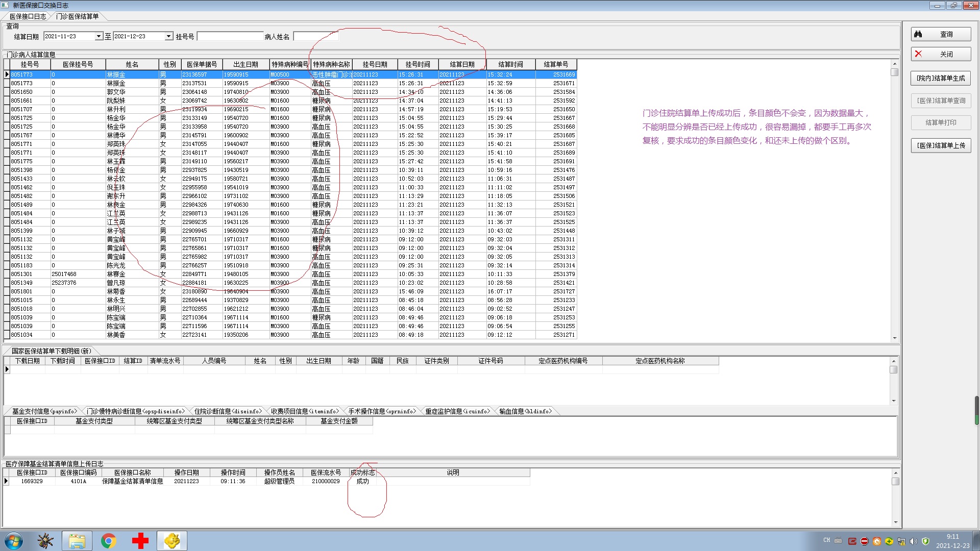Open the red cross application in taskbar
Viewport: 980px width, 551px height.
140,541
